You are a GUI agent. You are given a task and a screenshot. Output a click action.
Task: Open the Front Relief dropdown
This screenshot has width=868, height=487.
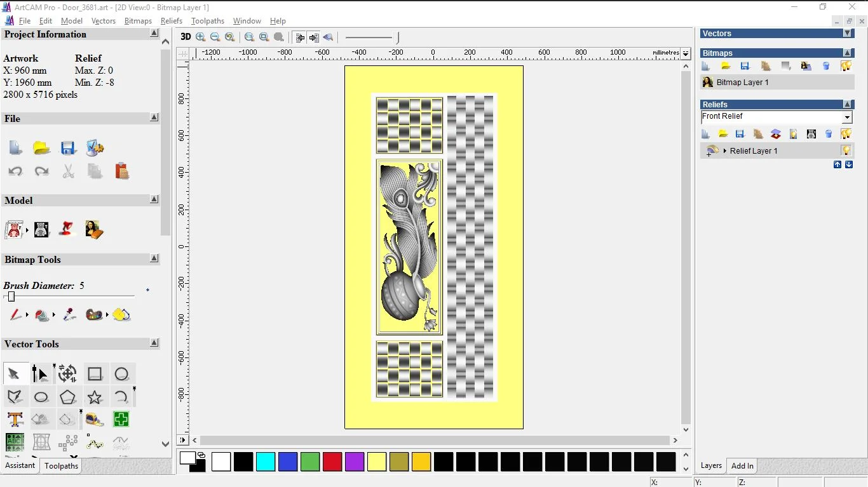[846, 117]
